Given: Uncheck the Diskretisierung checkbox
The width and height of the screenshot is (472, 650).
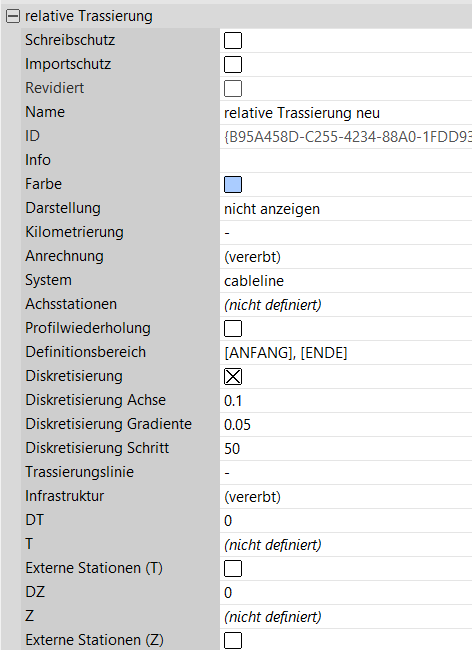Looking at the screenshot, I should coord(233,377).
